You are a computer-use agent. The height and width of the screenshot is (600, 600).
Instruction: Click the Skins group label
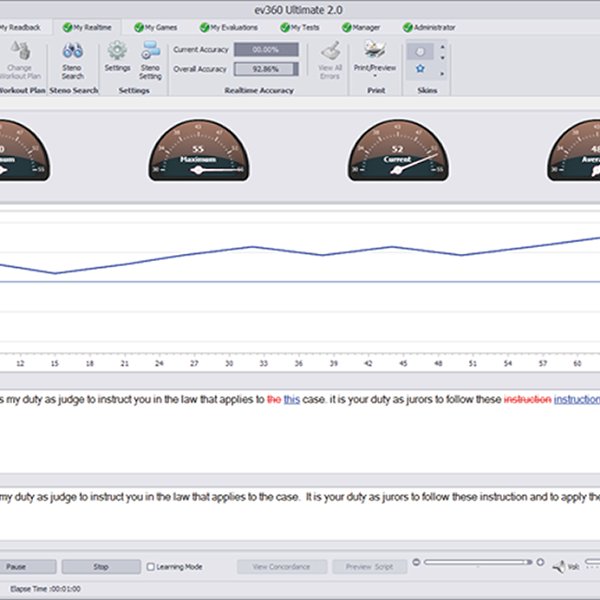[x=427, y=91]
